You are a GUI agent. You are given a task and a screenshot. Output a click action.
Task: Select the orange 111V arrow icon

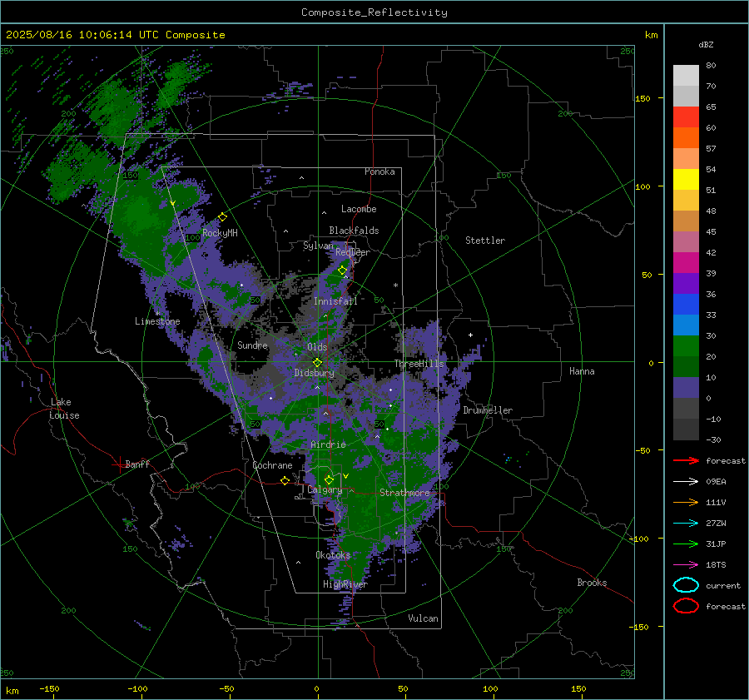pyautogui.click(x=686, y=502)
